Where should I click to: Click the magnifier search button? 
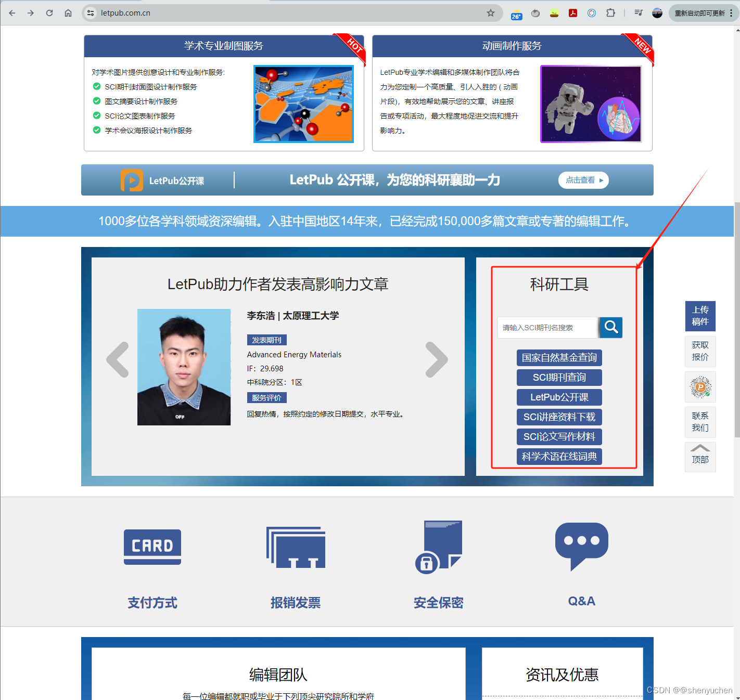tap(611, 328)
